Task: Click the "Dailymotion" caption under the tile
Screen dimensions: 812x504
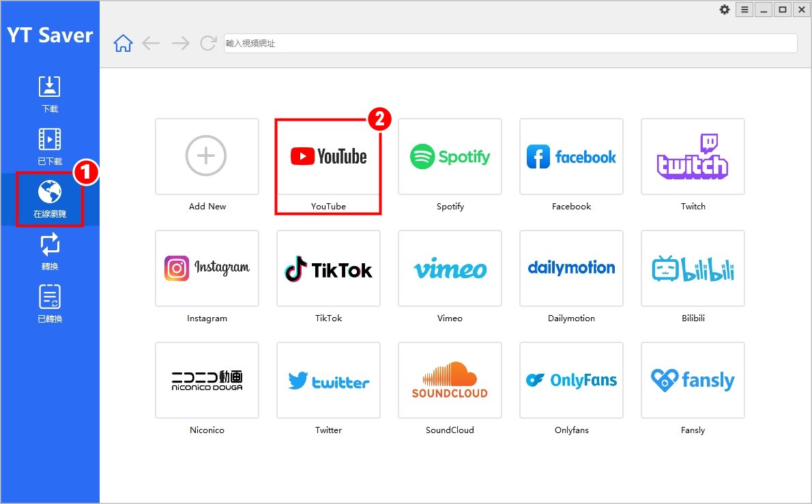Action: click(571, 318)
